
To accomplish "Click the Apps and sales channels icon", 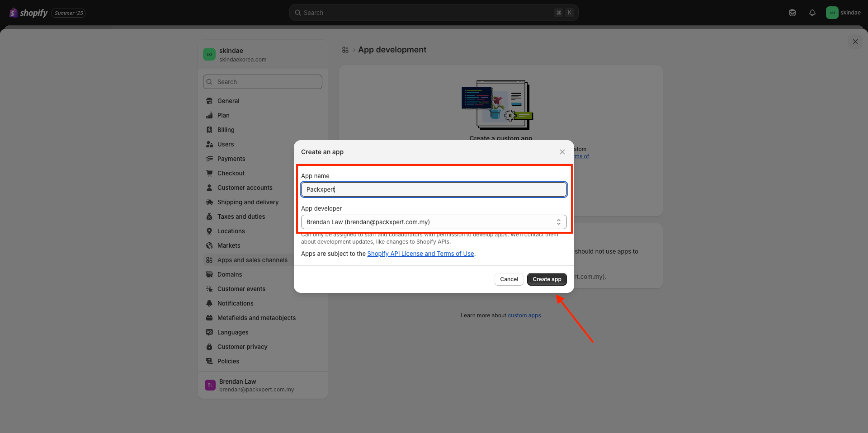I will click(x=209, y=260).
